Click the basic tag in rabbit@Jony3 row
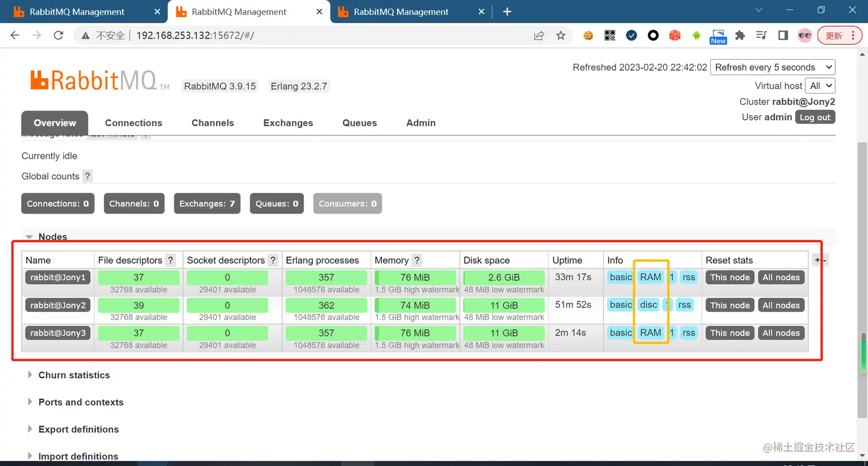The image size is (868, 466). 621,333
